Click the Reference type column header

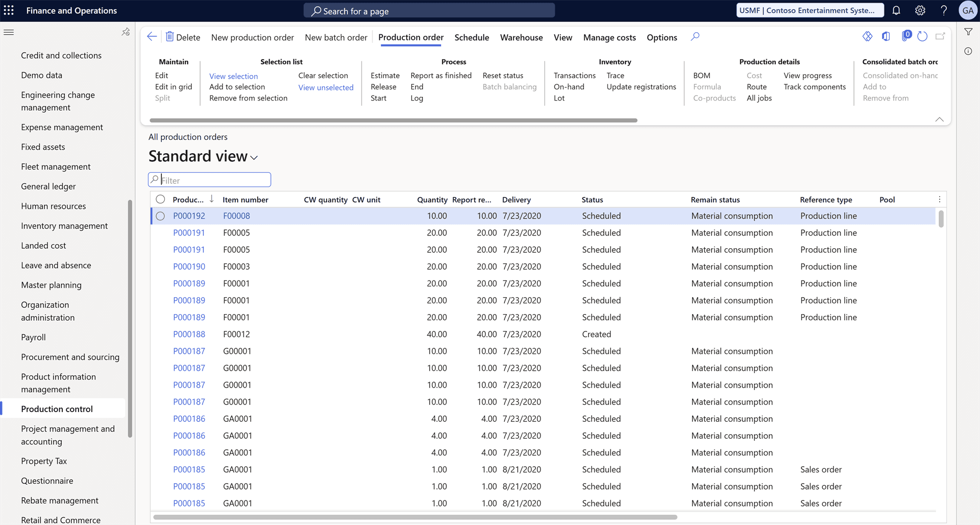pyautogui.click(x=826, y=200)
